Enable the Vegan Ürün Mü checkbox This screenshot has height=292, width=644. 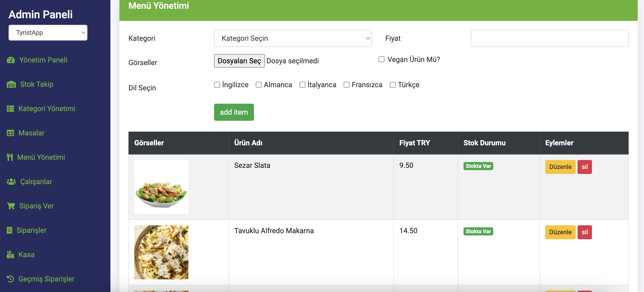(x=381, y=59)
